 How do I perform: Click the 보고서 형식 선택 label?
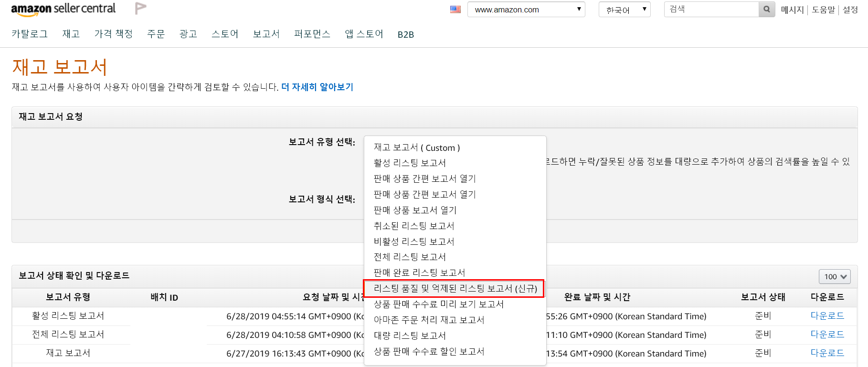click(322, 199)
